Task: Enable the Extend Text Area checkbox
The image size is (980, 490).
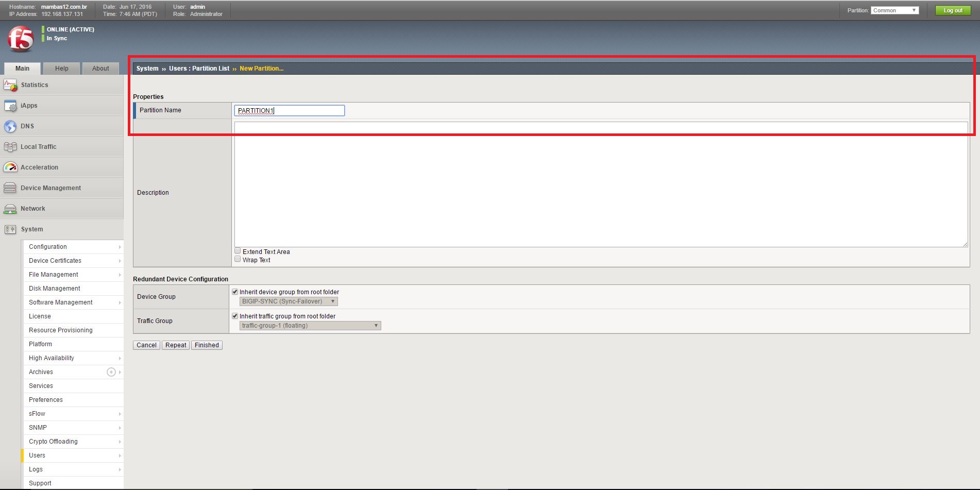Action: 238,251
